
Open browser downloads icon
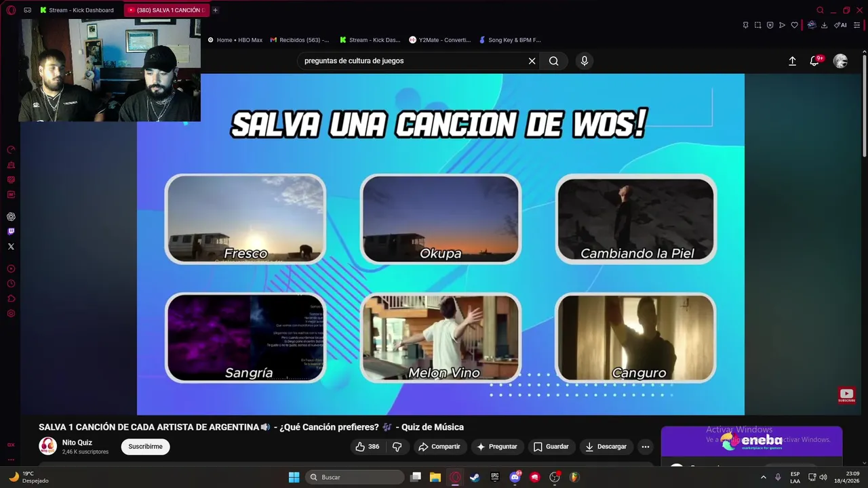click(824, 25)
